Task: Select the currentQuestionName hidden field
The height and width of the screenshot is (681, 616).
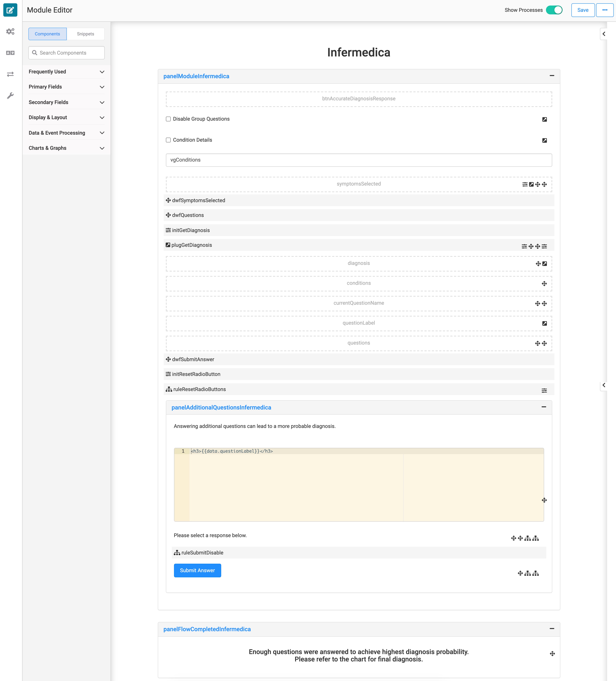Action: pos(359,303)
